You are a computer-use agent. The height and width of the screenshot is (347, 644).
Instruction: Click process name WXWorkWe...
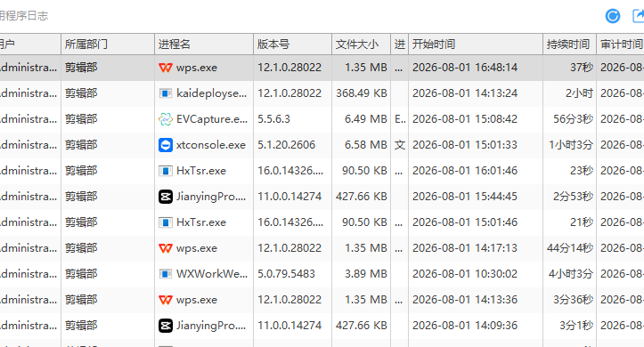pyautogui.click(x=212, y=274)
